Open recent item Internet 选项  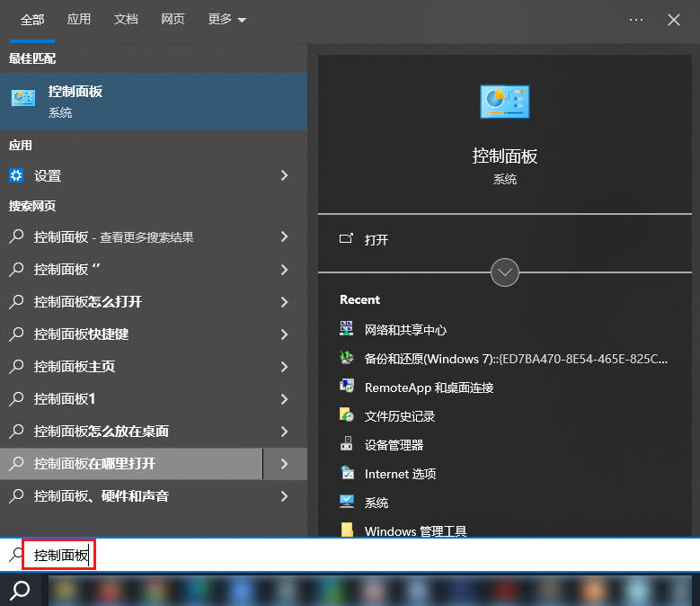[x=400, y=474]
